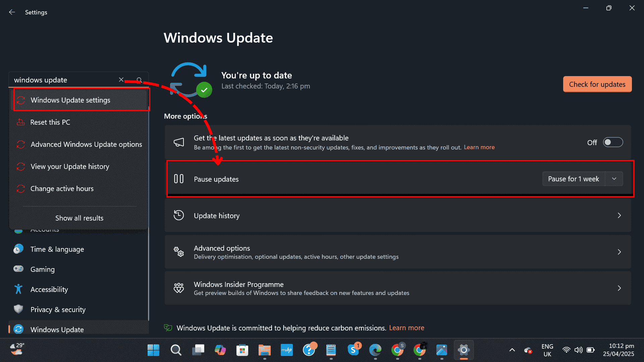Open the Reset this PC search result icon
The height and width of the screenshot is (362, 644).
(x=20, y=122)
